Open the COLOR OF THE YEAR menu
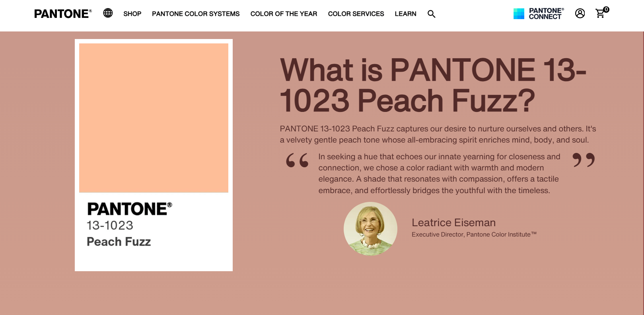Screen dimensions: 644x315 (284, 14)
